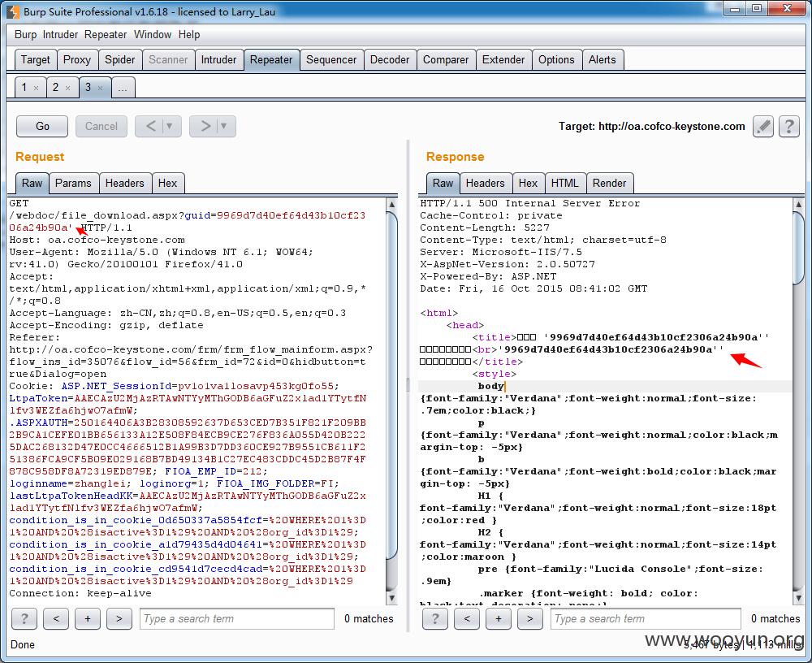Go back in request history
Screen dimensions: 812x663
(150, 126)
